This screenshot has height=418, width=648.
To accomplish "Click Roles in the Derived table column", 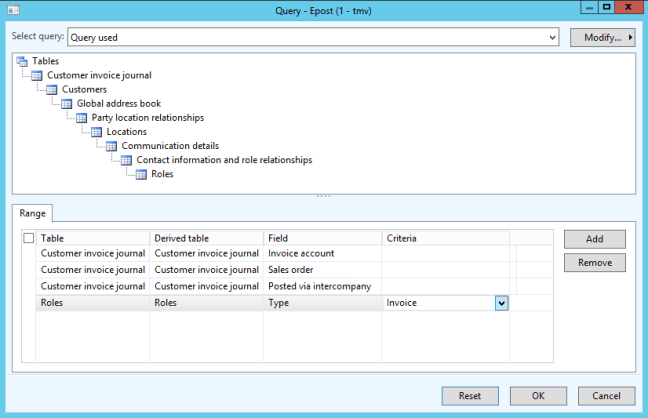I will [207, 303].
